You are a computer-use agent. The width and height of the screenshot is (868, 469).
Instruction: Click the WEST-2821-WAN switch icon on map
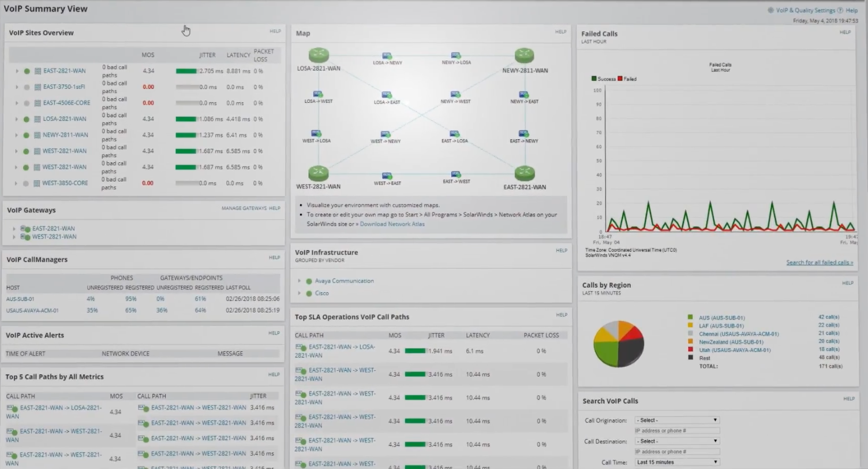[x=319, y=172]
